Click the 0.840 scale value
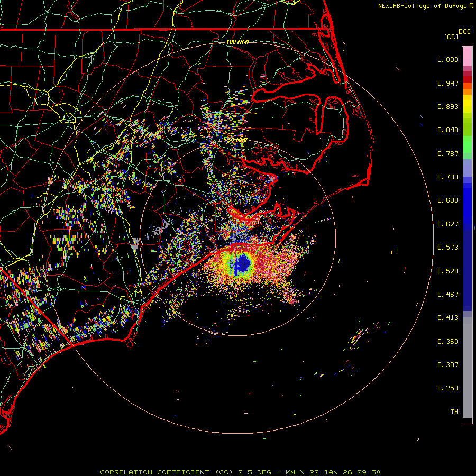The height and width of the screenshot is (476, 476). pyautogui.click(x=448, y=130)
